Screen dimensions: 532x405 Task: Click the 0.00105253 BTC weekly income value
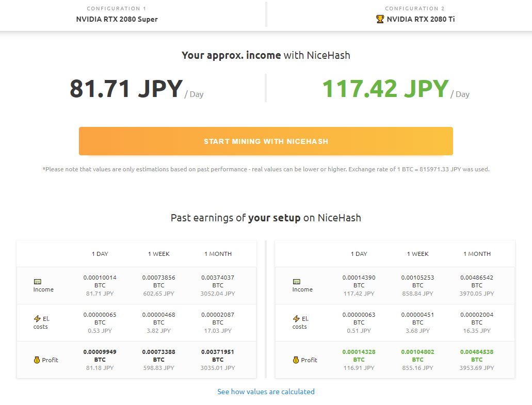417,281
